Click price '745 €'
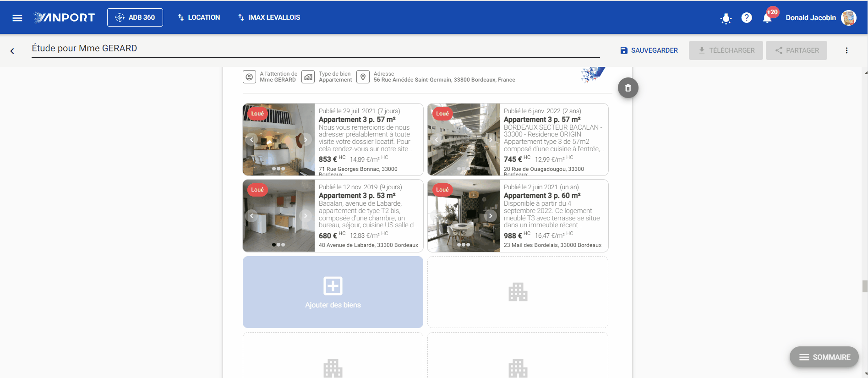The image size is (868, 378). coord(513,159)
